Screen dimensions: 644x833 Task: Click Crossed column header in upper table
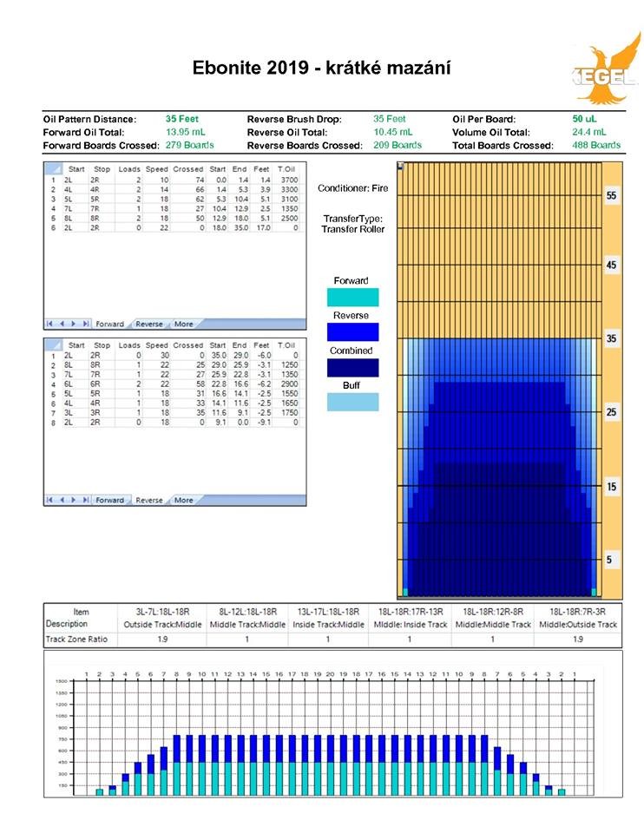188,169
